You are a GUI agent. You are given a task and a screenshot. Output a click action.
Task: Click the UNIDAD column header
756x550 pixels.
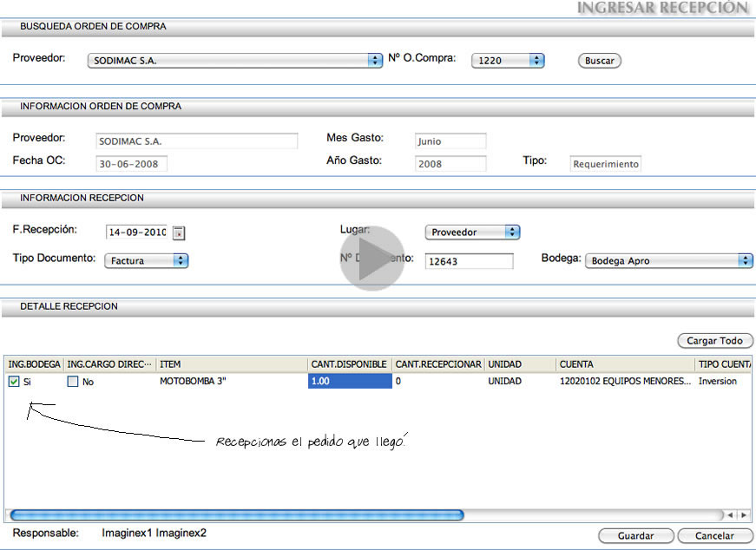click(x=520, y=364)
